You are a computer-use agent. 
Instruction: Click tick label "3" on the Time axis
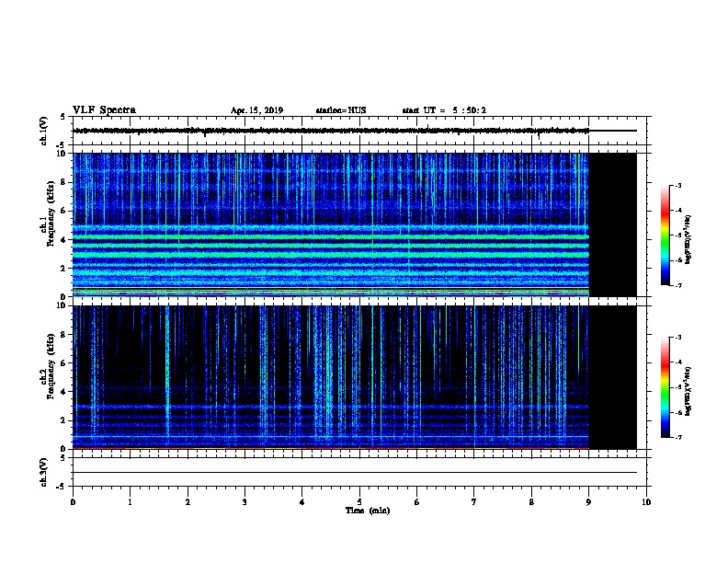point(245,502)
